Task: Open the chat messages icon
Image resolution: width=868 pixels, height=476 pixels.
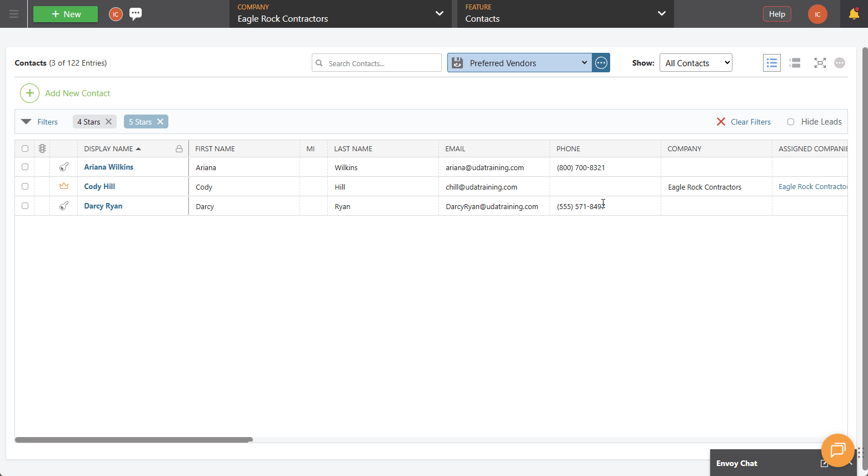Action: [136, 14]
